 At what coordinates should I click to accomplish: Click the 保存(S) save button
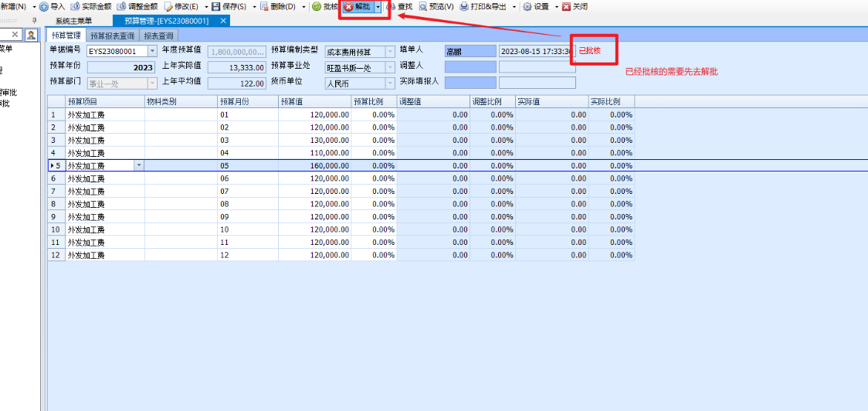(x=229, y=7)
